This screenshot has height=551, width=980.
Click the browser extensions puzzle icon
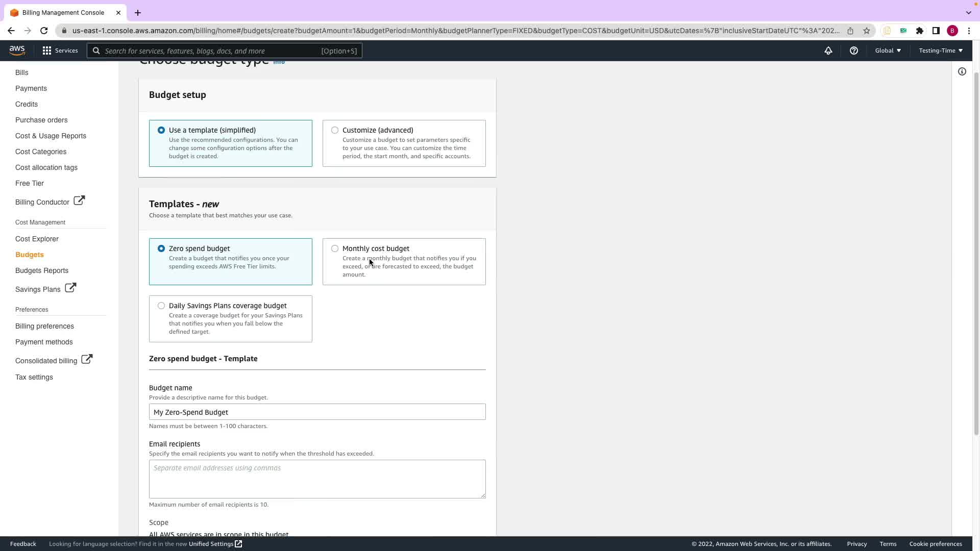pos(919,31)
